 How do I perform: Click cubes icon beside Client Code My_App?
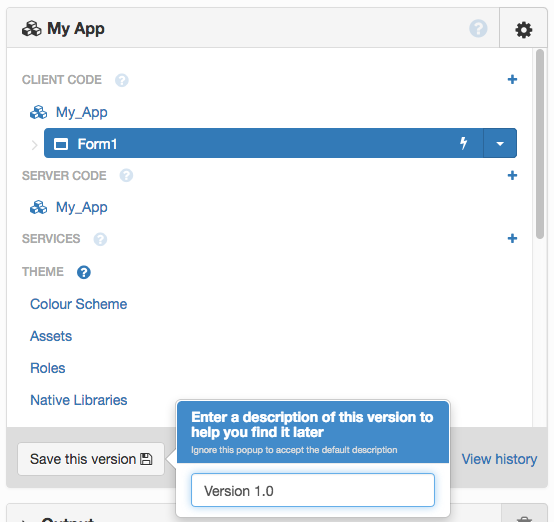pyautogui.click(x=39, y=112)
